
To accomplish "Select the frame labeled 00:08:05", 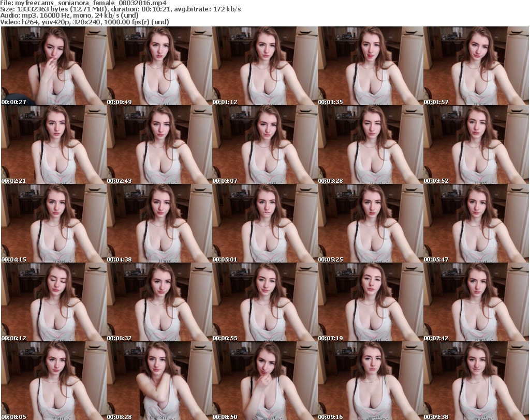I will pyautogui.click(x=53, y=381).
